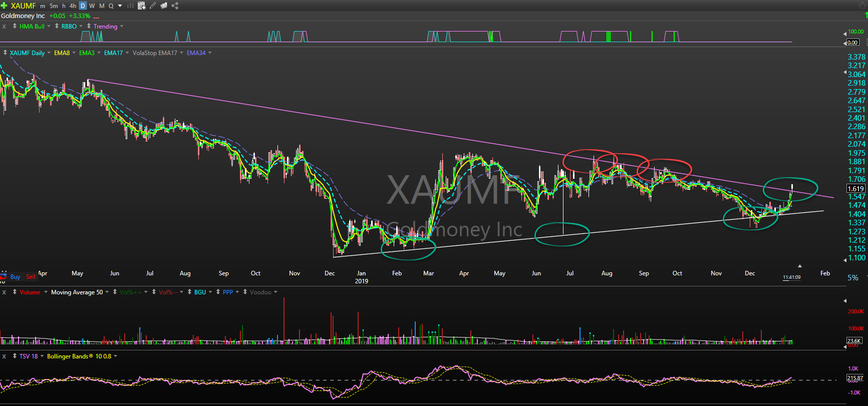Open the VolaStop EMA17 dropdown arrow
This screenshot has height=406, width=868.
[x=181, y=53]
